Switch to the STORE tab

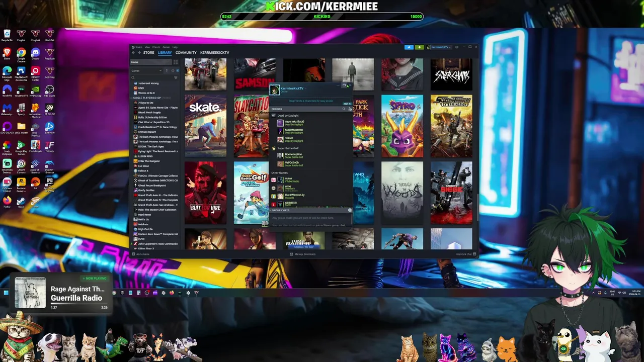point(148,53)
